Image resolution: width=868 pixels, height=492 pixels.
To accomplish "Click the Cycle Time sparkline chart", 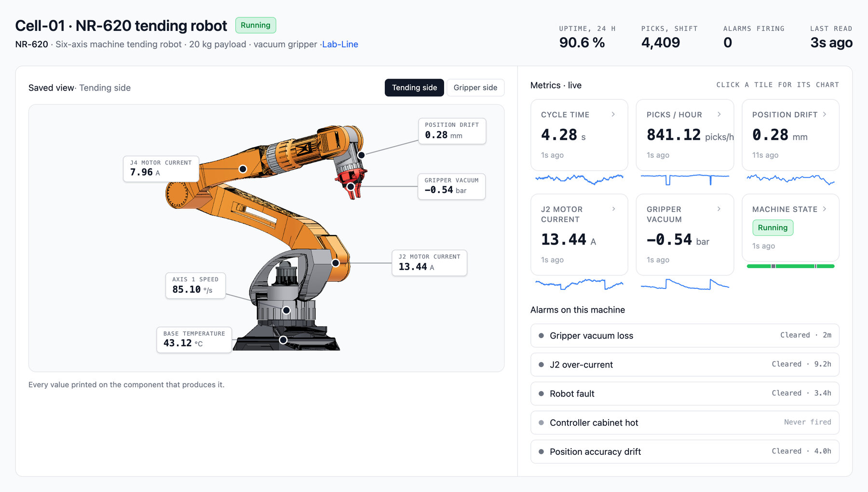I will point(579,179).
